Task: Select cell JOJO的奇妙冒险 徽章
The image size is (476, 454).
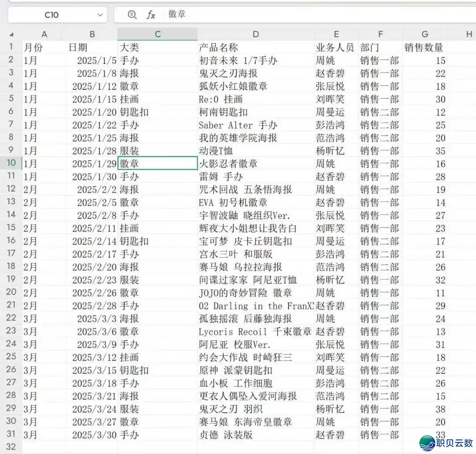Action: pos(256,293)
